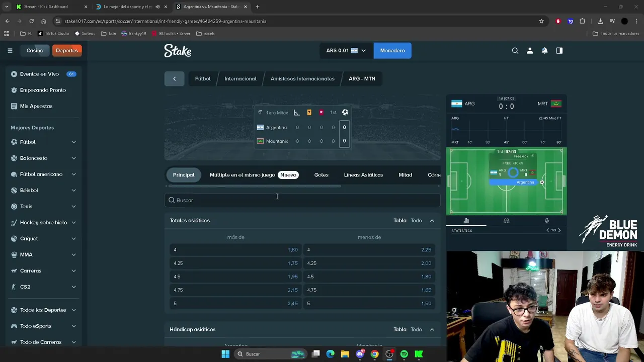The width and height of the screenshot is (644, 362).
Task: Click the Stake logo
Action: point(178,50)
